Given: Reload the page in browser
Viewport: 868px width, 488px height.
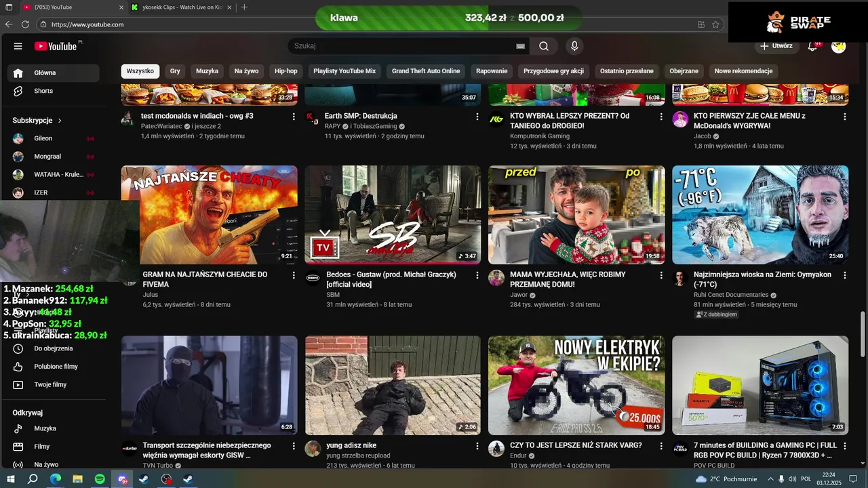Looking at the screenshot, I should [25, 24].
